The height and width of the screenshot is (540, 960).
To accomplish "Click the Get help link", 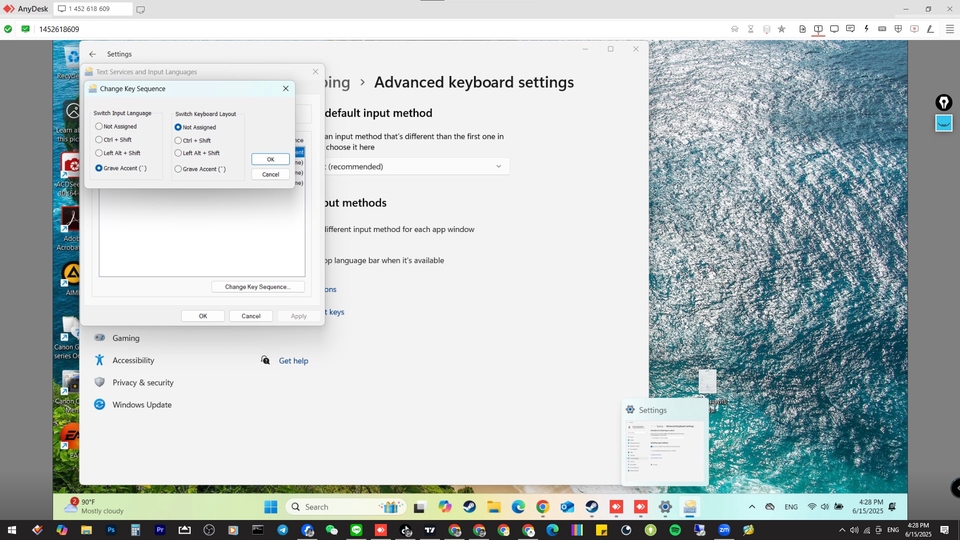I will tap(293, 361).
